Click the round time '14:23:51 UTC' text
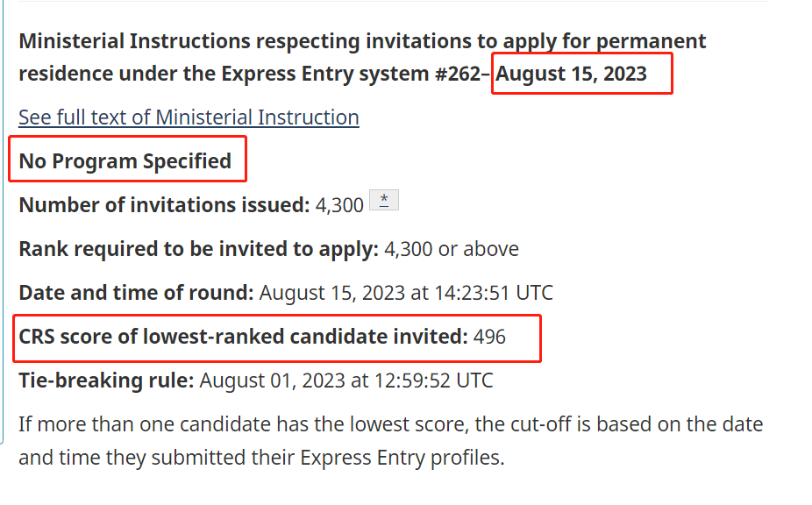This screenshot has height=505, width=812. point(494,293)
